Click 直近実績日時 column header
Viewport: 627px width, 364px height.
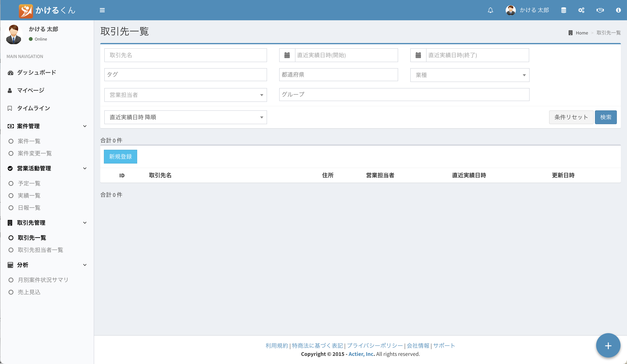point(469,176)
